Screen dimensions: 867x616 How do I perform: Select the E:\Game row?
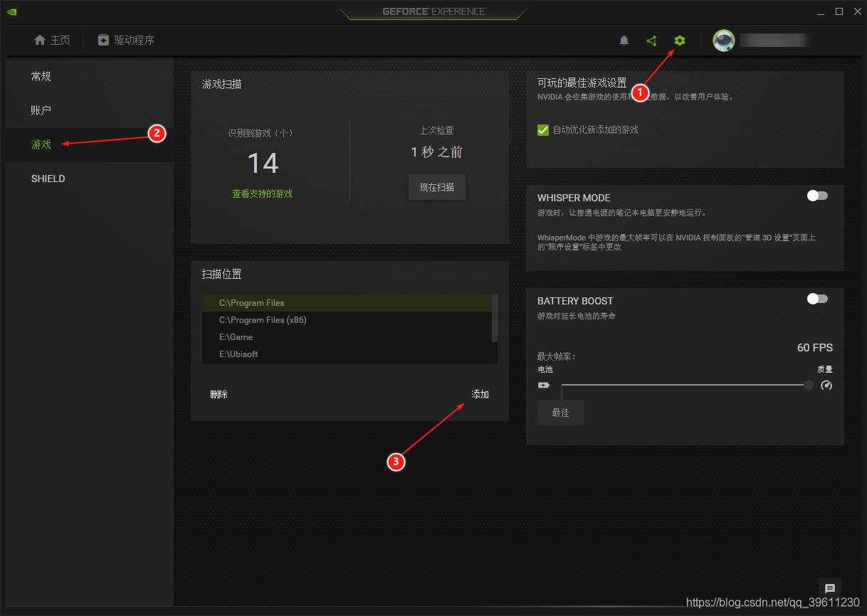click(347, 337)
